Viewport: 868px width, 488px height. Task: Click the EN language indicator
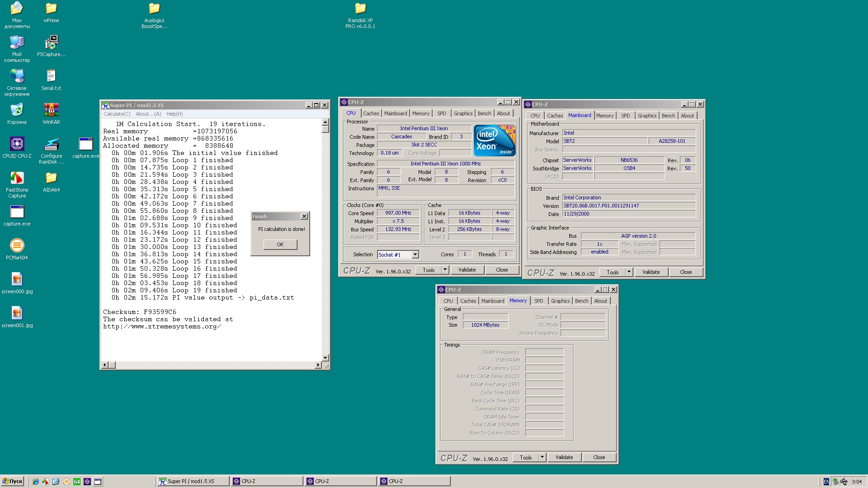(826, 482)
